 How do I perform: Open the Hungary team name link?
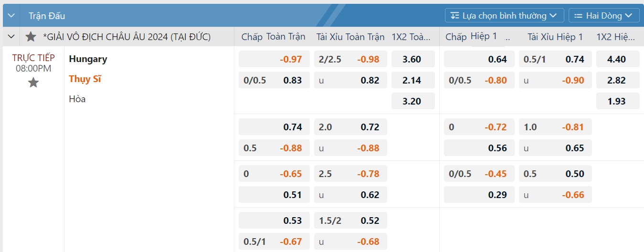click(x=88, y=59)
